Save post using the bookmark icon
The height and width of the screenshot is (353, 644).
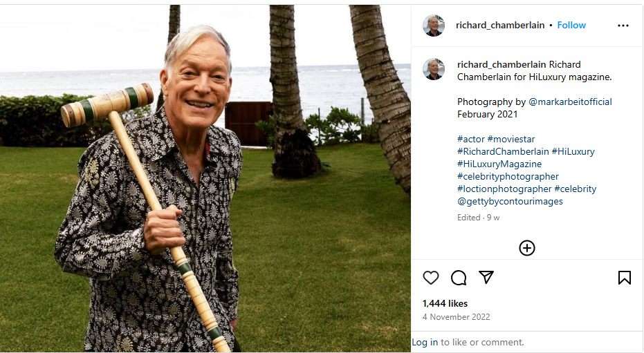click(x=624, y=278)
